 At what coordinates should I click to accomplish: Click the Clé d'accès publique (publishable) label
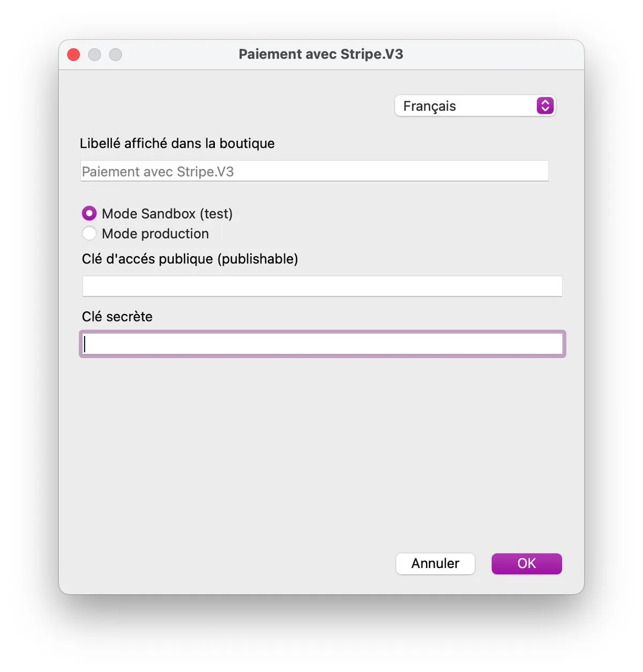[190, 259]
